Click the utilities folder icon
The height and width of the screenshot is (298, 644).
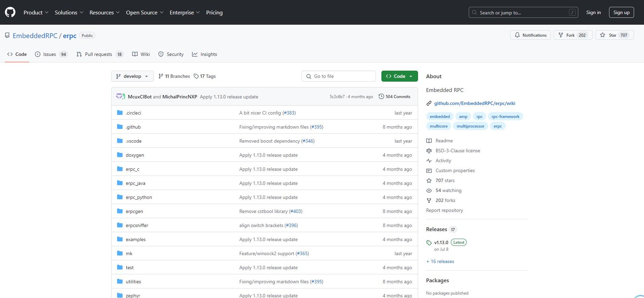120,281
